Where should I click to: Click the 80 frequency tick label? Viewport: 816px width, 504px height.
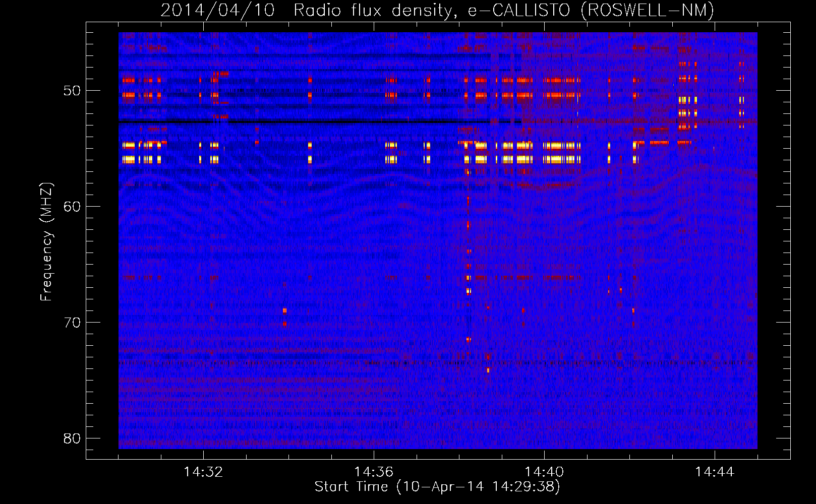[x=73, y=438]
